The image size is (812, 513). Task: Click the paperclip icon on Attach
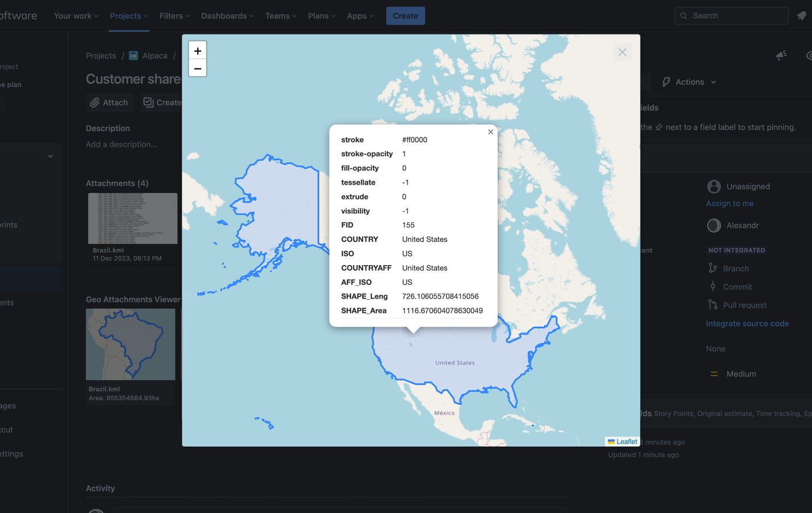[95, 103]
